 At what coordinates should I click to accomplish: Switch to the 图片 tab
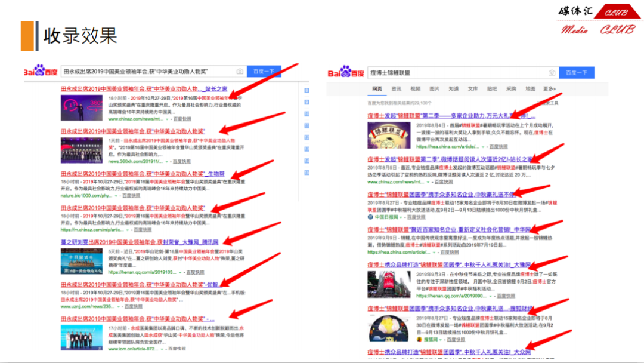434,89
